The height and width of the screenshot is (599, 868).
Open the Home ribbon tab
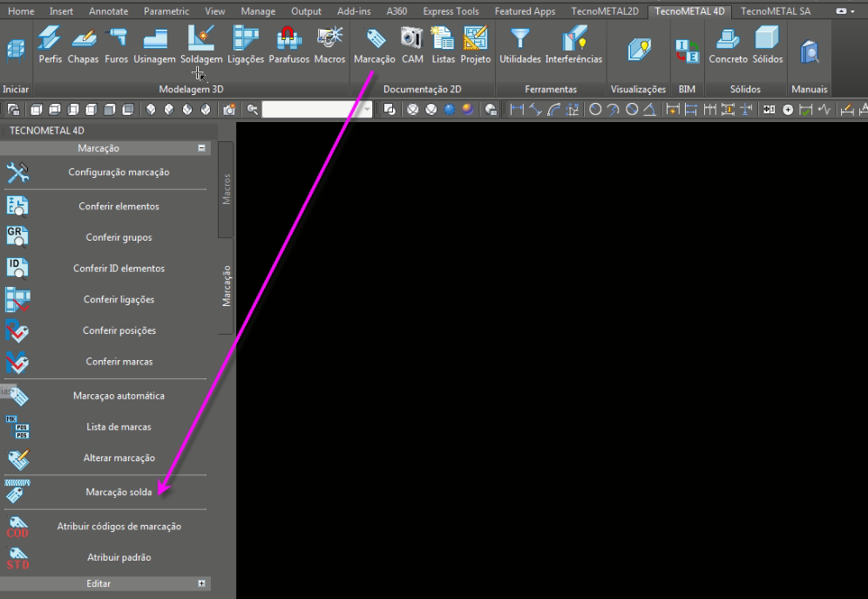click(21, 11)
